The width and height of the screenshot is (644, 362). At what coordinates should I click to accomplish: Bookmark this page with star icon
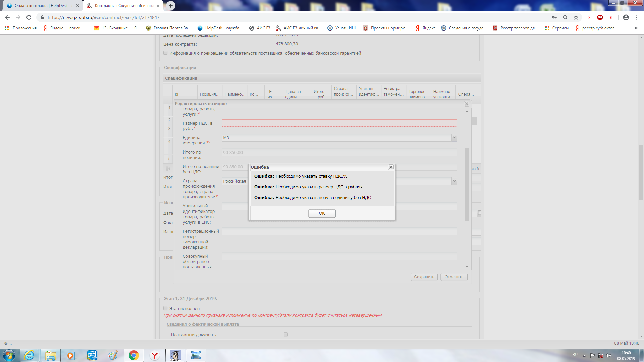[576, 17]
